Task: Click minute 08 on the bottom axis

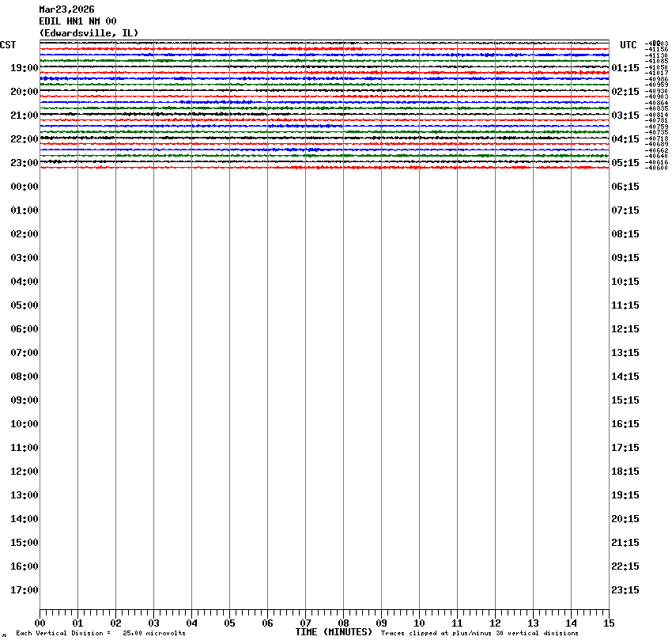Action: [343, 623]
